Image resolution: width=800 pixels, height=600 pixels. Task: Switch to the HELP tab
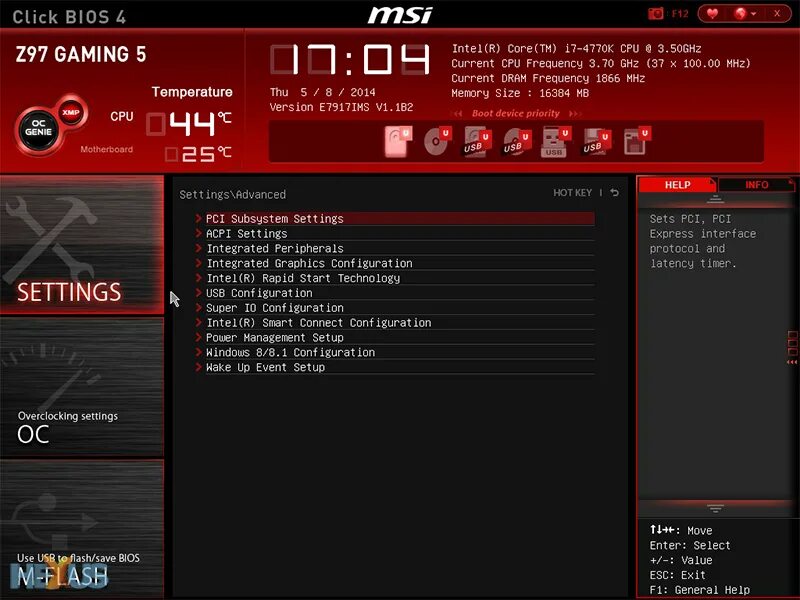(677, 185)
